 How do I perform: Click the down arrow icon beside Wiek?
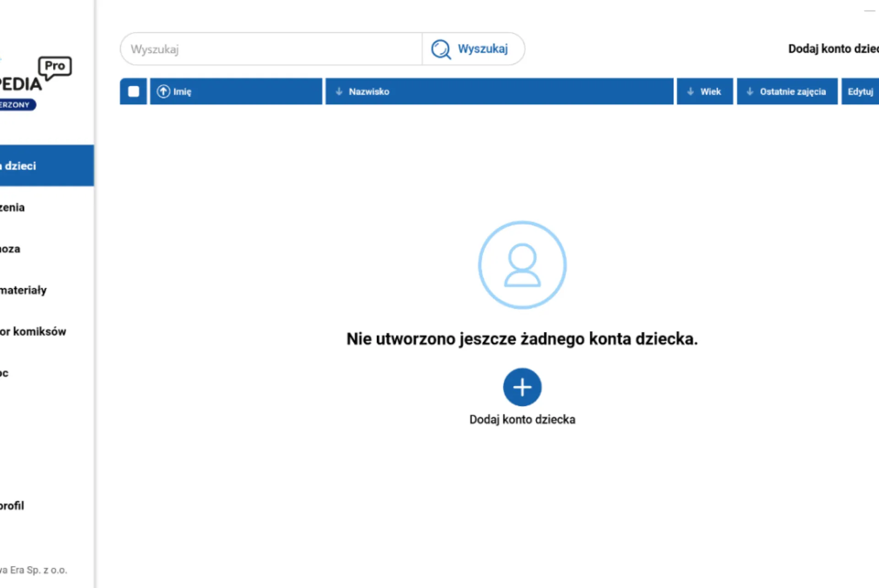click(690, 92)
